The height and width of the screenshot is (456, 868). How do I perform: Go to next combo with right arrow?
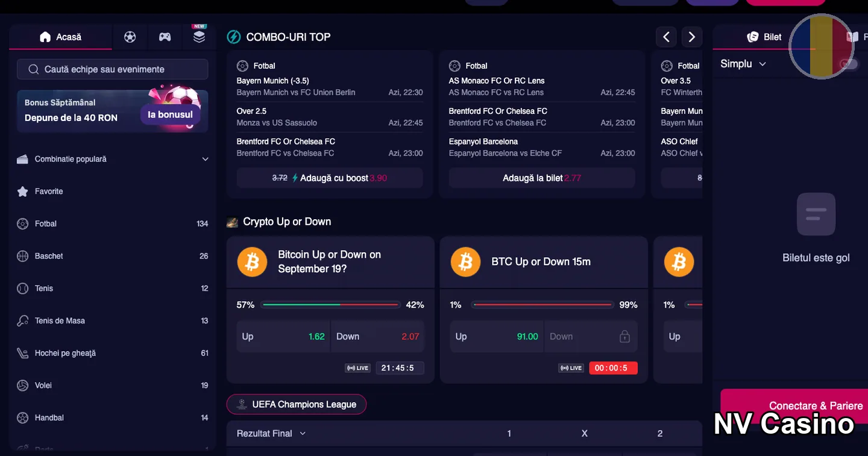pos(692,37)
